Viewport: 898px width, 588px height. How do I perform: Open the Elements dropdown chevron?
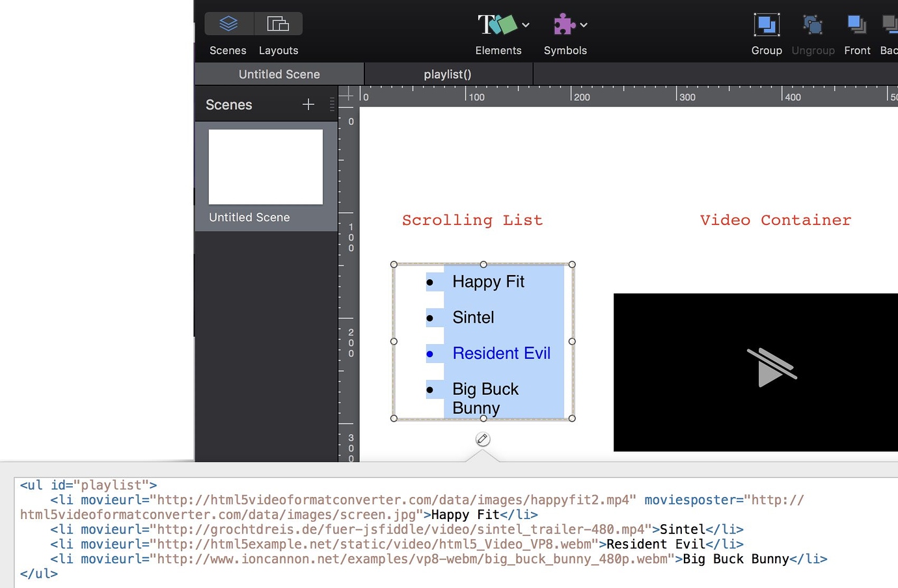[524, 25]
